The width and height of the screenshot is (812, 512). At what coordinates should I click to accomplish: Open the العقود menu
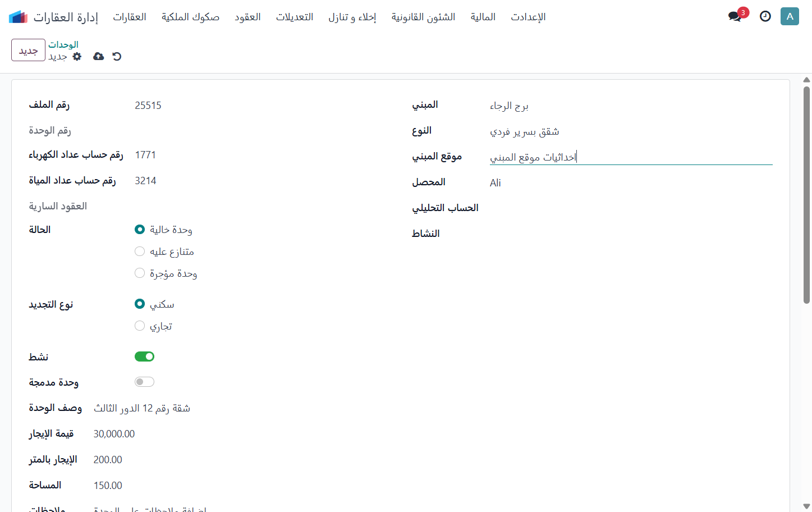pyautogui.click(x=247, y=17)
